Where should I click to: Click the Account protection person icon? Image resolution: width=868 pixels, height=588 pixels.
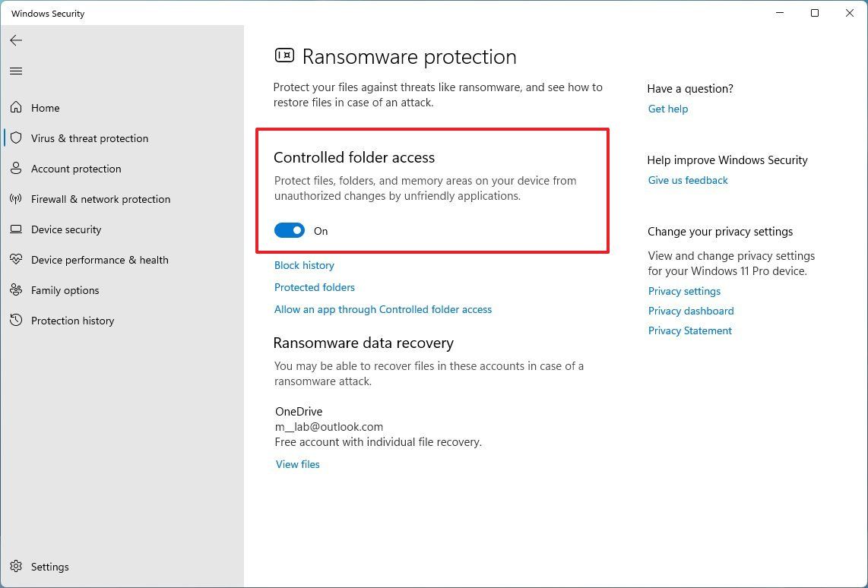(x=16, y=169)
